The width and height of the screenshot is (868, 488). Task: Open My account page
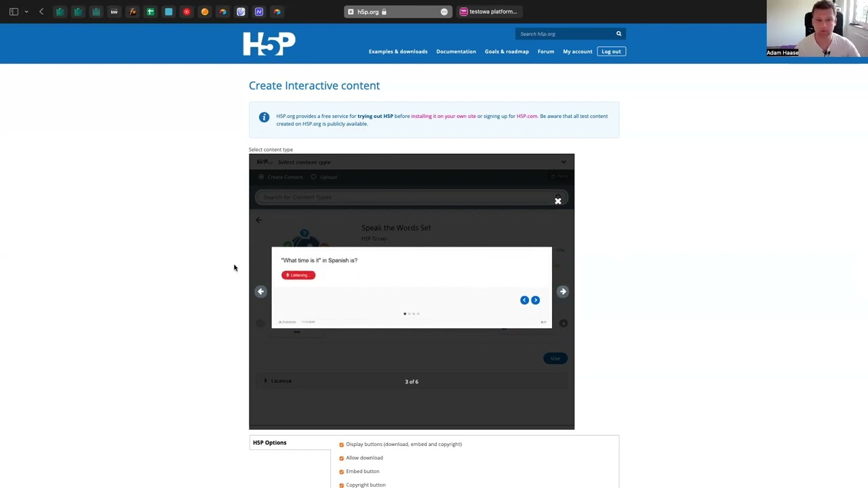(x=578, y=52)
